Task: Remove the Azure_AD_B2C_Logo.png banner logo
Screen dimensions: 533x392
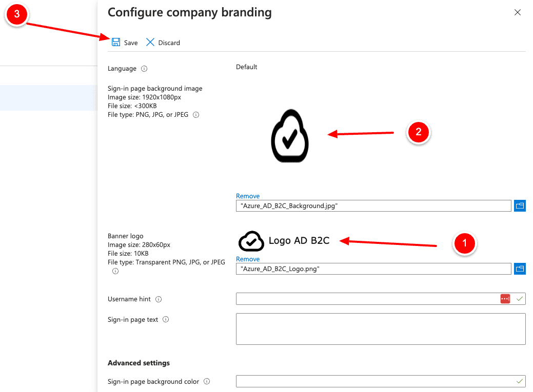Action: [x=248, y=259]
